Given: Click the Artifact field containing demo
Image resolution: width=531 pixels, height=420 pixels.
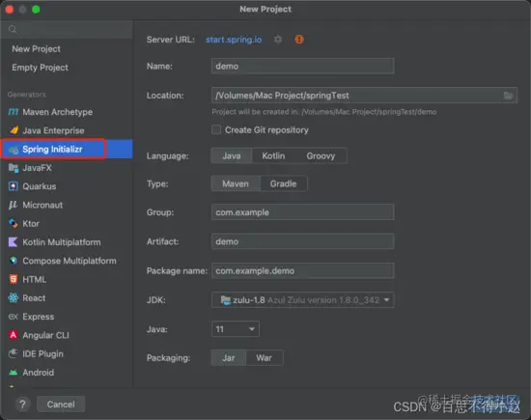Looking at the screenshot, I should pos(303,241).
